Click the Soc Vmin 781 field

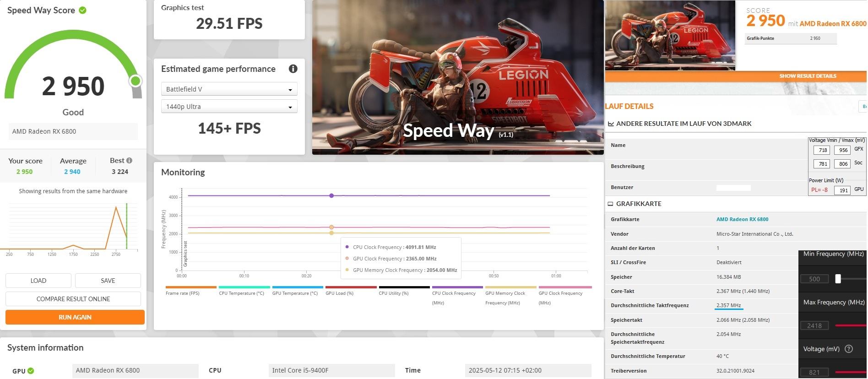pos(823,164)
